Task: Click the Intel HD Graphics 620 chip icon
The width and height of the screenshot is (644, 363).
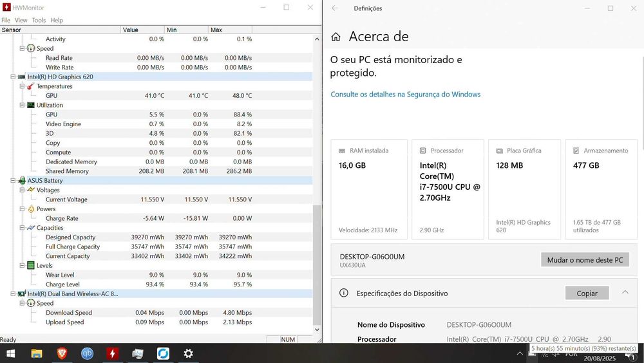Action: click(x=21, y=77)
